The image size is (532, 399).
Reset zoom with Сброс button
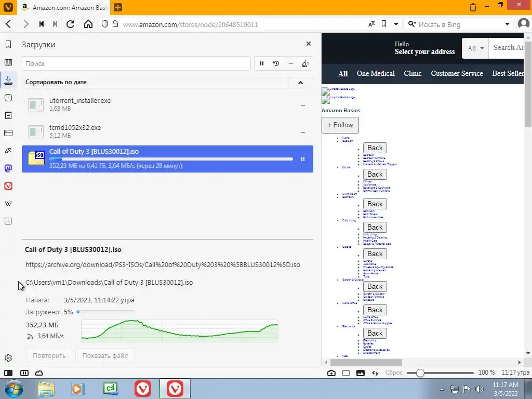[394, 373]
